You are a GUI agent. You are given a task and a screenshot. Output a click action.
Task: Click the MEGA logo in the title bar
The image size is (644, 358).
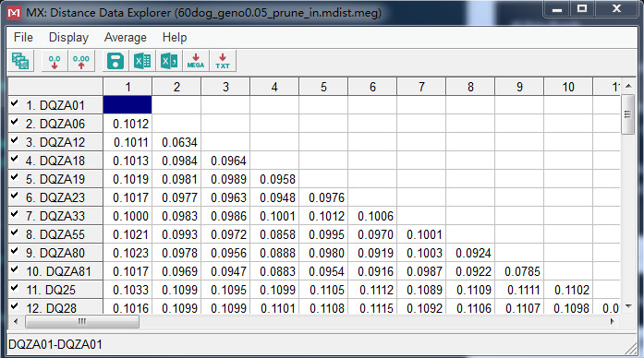14,13
